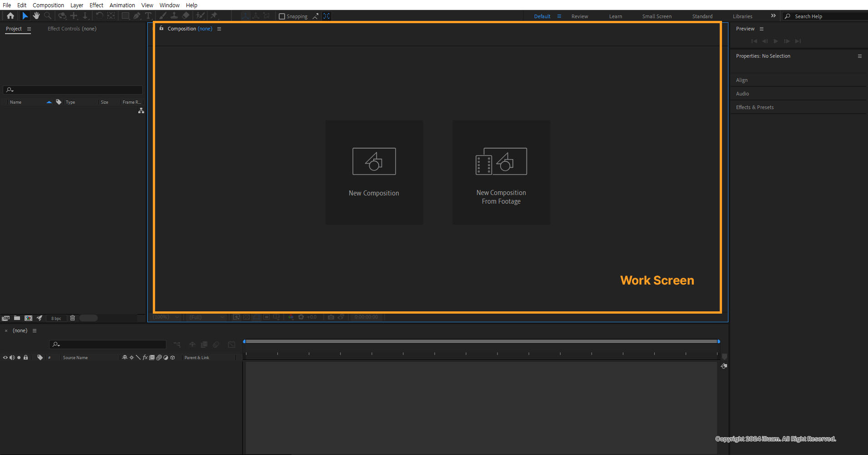Open the Properties panel menu
The height and width of the screenshot is (455, 868).
click(860, 56)
